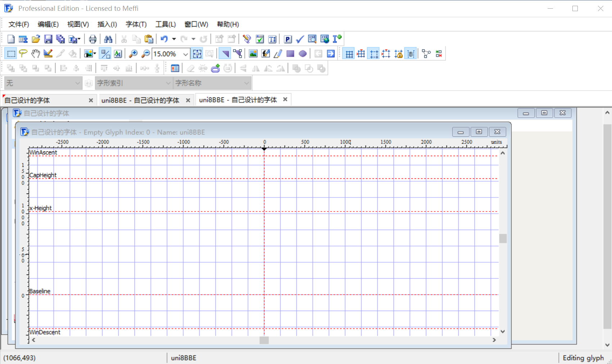Choose the lasso selection tool
612x364 pixels.
coord(23,54)
